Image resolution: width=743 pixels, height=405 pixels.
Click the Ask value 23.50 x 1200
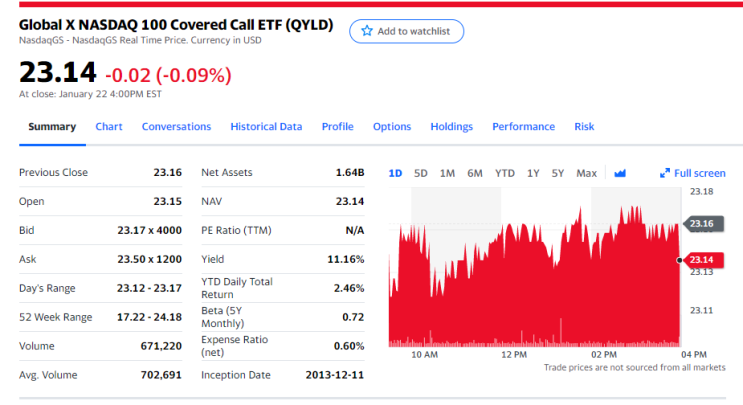[x=150, y=259]
